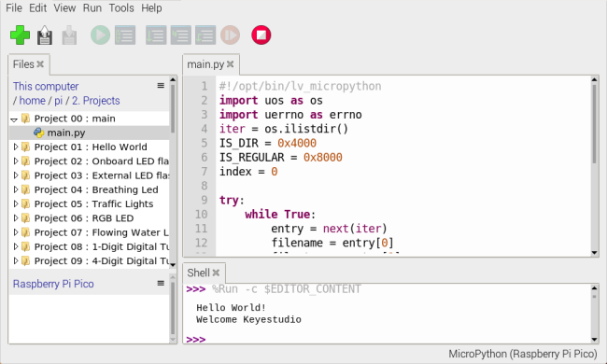
Task: Expand the Project 08 : 1-Digit Digital folder
Action: point(16,246)
